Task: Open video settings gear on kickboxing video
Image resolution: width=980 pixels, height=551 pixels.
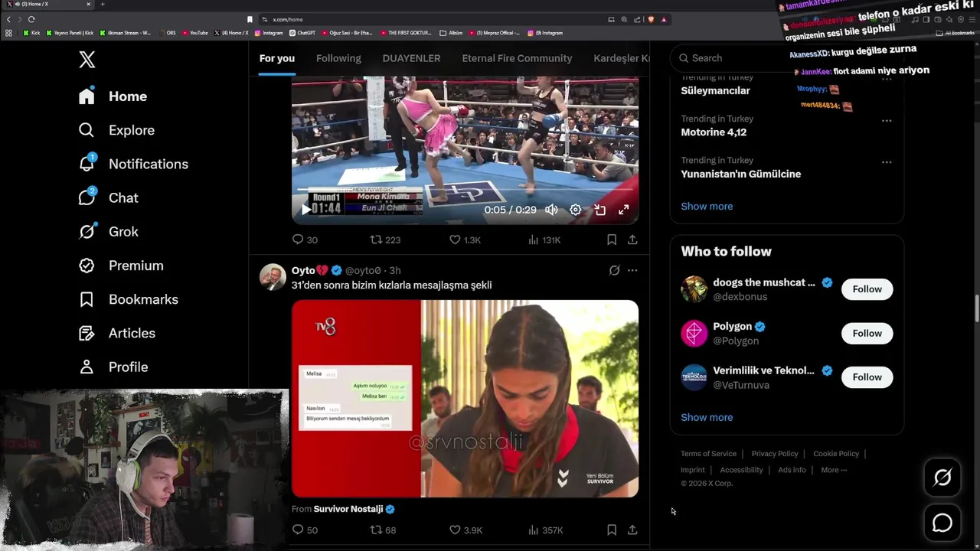Action: point(576,210)
